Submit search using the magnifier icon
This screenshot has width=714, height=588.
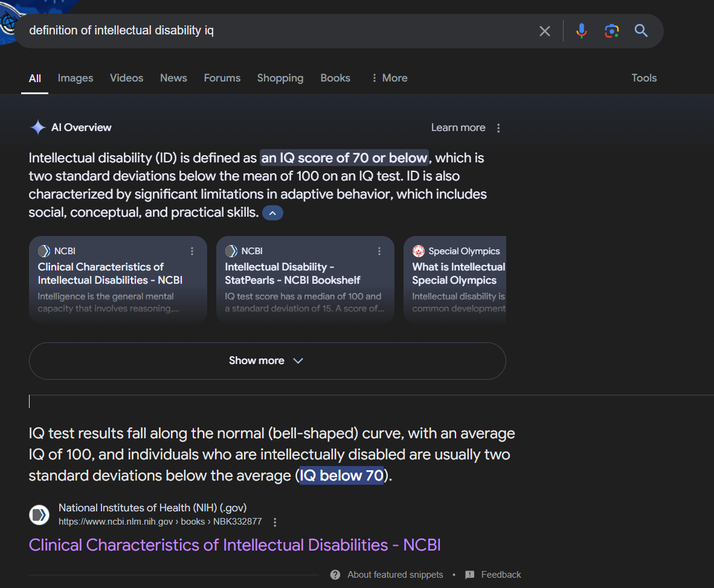pos(641,31)
